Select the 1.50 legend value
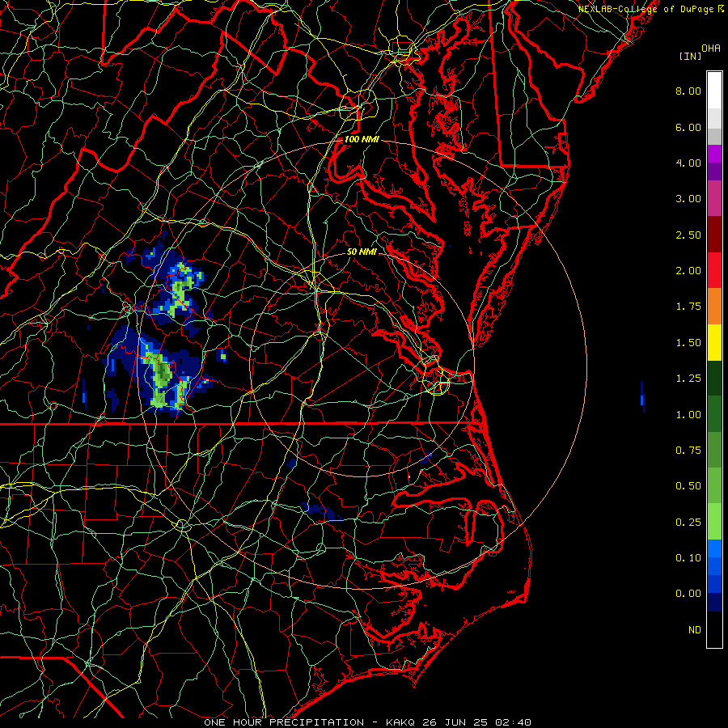Image resolution: width=728 pixels, height=728 pixels. point(688,343)
